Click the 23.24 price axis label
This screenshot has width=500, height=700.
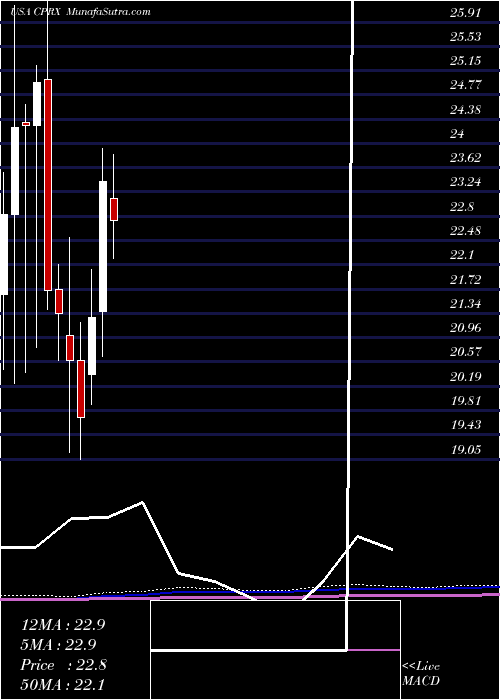pyautogui.click(x=466, y=182)
